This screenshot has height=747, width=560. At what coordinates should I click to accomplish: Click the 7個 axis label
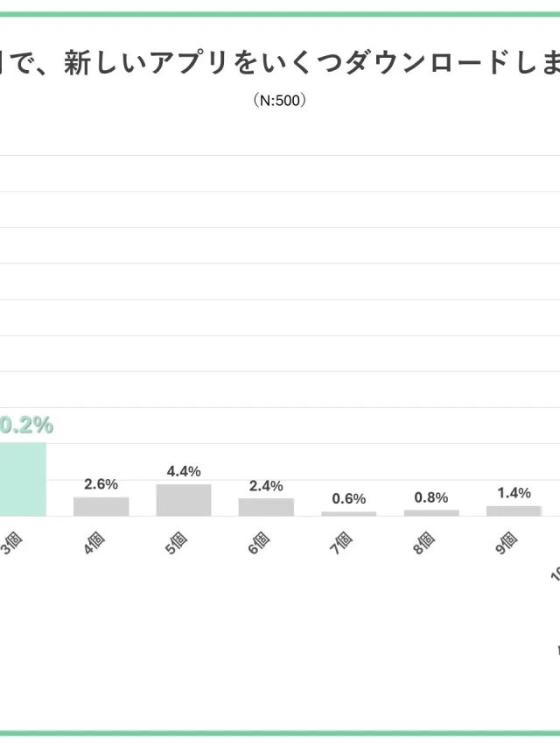(344, 541)
